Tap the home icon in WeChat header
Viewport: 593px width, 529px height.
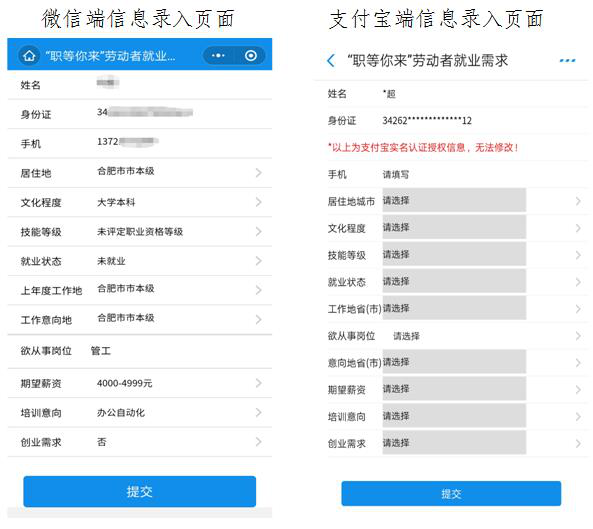(x=29, y=56)
